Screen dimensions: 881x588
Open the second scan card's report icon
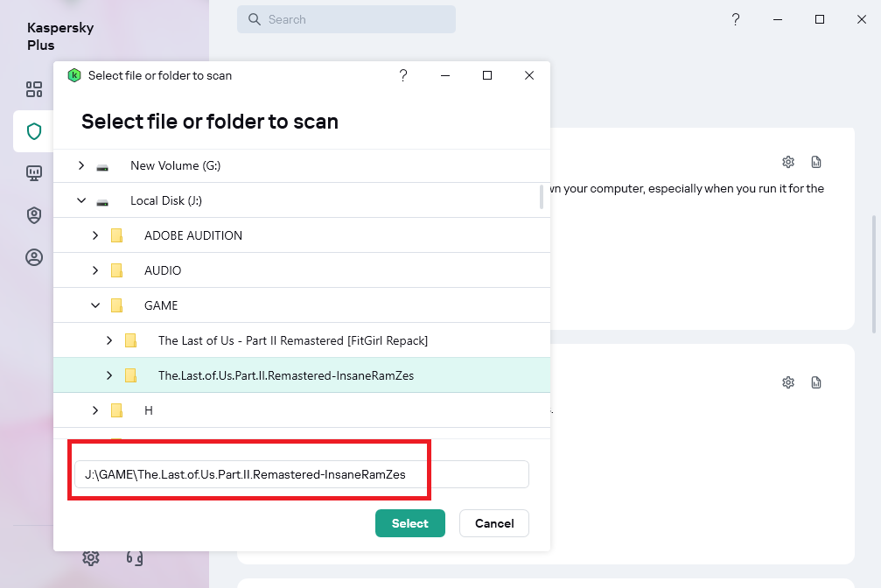click(x=816, y=382)
